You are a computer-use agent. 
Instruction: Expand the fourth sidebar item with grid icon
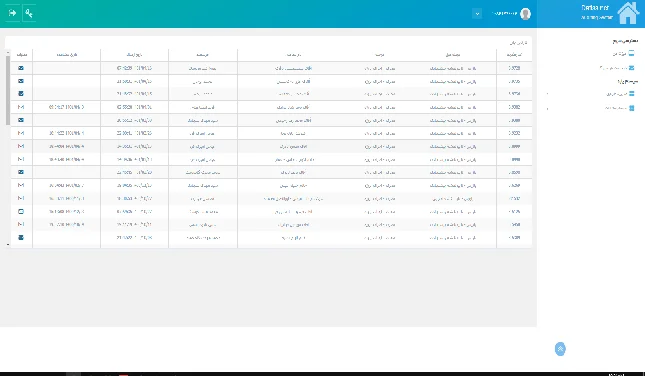click(619, 108)
